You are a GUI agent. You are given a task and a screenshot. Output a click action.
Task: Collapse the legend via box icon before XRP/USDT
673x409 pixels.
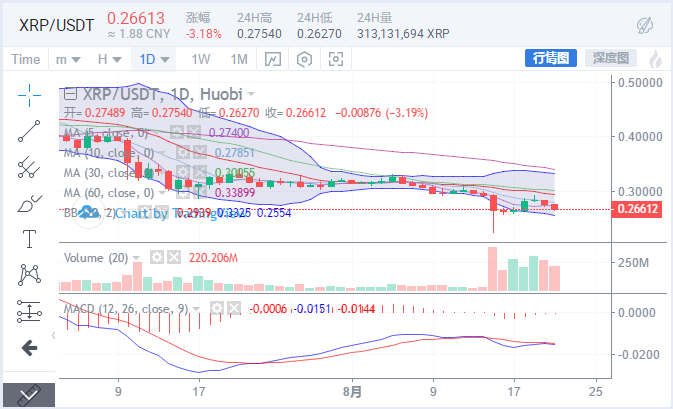70,94
